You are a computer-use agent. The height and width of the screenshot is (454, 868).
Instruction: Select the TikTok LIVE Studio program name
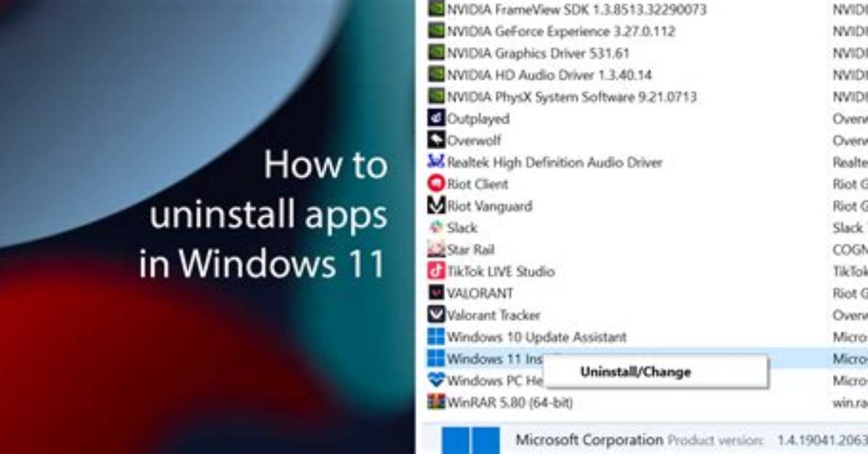(x=501, y=271)
